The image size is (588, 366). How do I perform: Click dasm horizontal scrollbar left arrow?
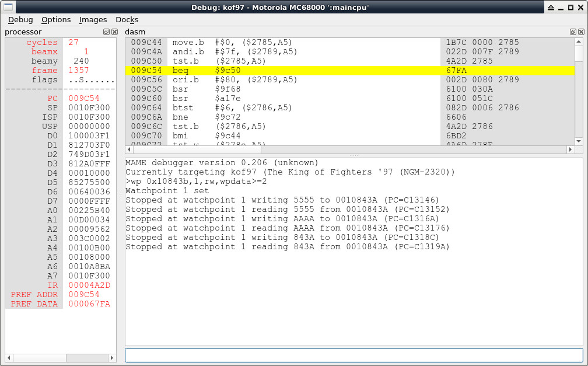(x=129, y=149)
